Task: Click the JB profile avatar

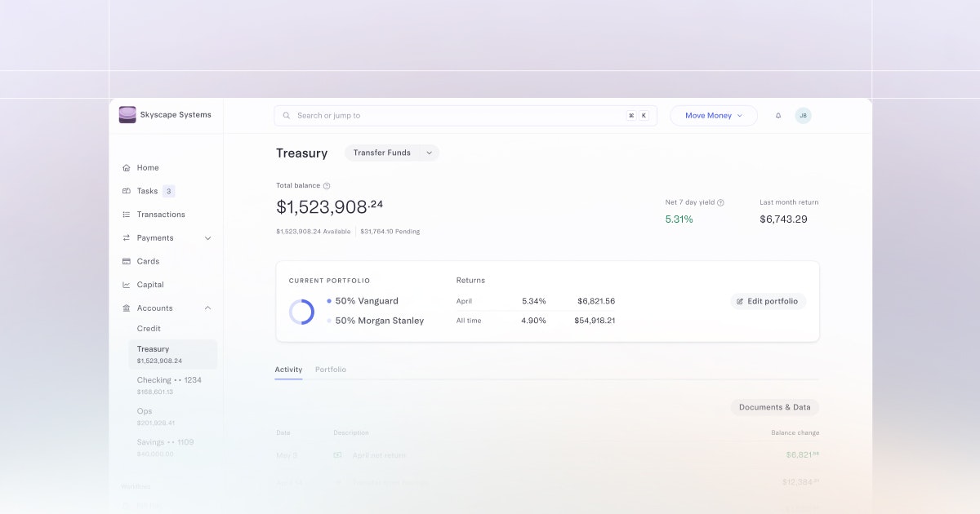Action: (x=804, y=115)
